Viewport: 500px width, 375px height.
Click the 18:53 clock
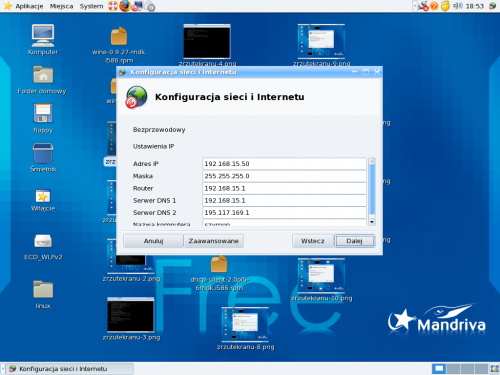(x=475, y=6)
